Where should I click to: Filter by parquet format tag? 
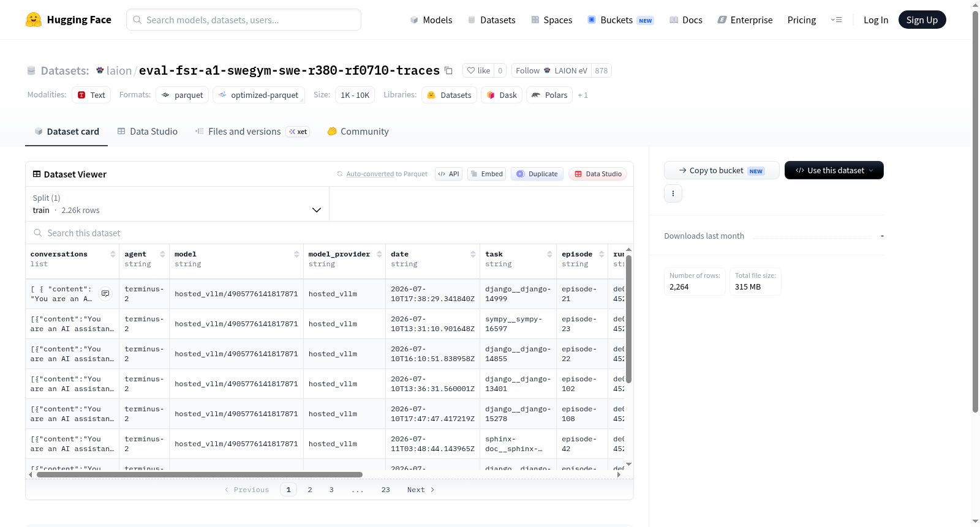[183, 95]
